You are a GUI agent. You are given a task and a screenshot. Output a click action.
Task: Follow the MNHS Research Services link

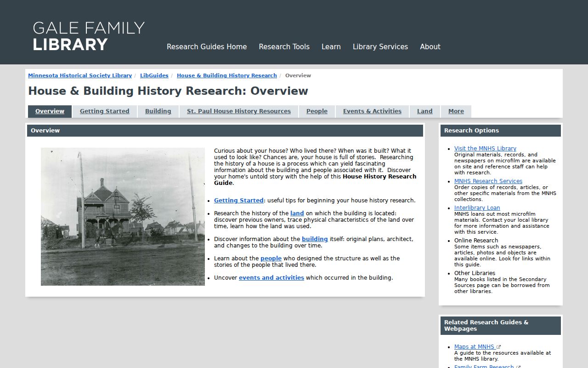pos(488,181)
